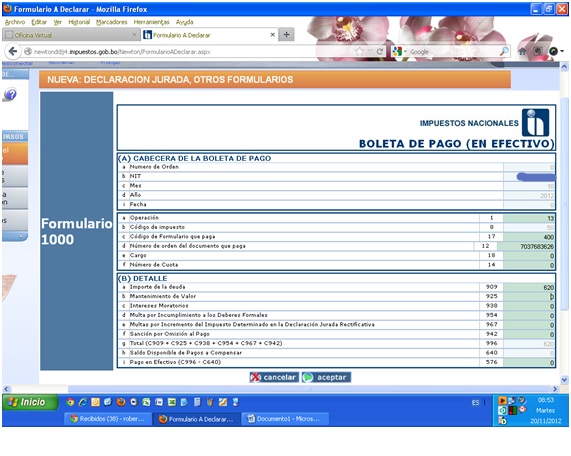Click the browser back arrow button
Viewport: 571px width, 456px height.
pyautogui.click(x=13, y=51)
